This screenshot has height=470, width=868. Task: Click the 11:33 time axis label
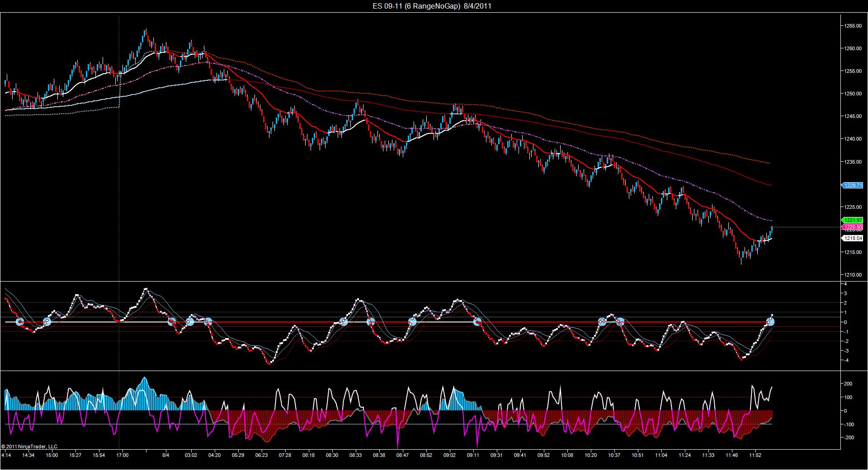(x=708, y=455)
